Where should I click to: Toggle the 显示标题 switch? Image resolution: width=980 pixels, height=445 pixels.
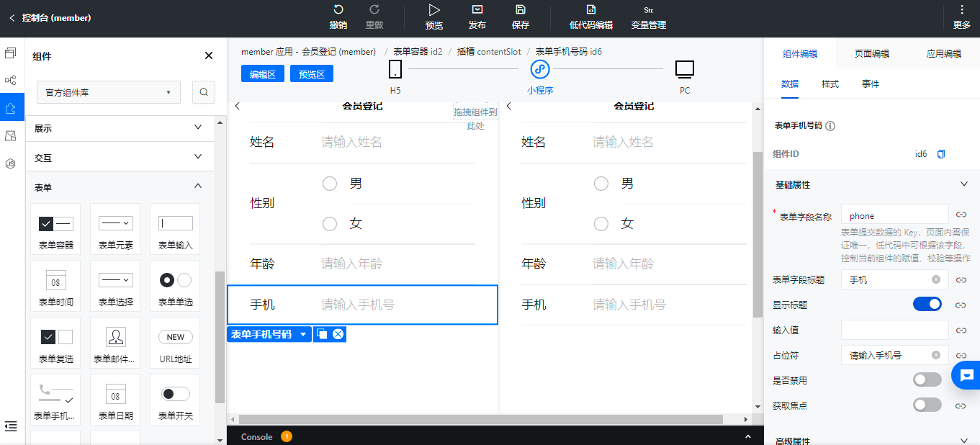(927, 304)
